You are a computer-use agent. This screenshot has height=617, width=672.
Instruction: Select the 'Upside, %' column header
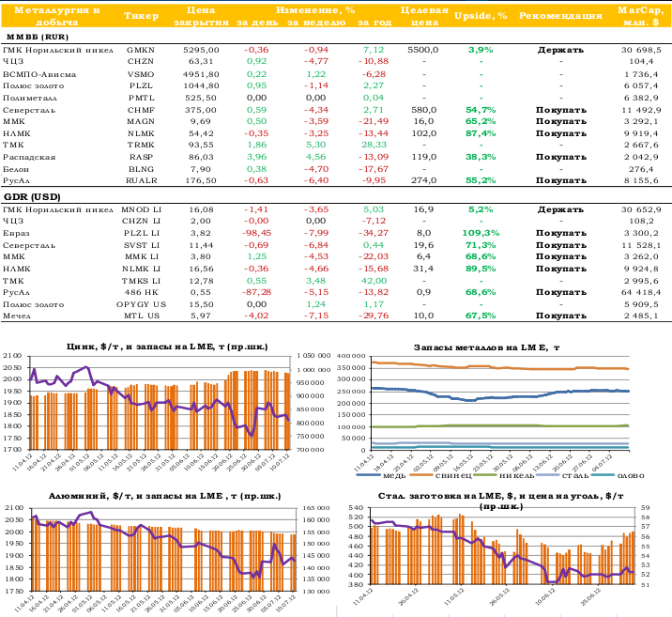point(481,16)
